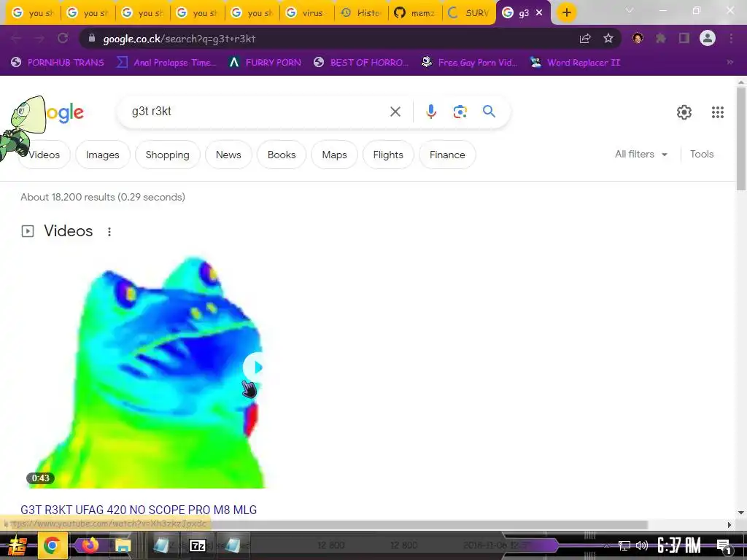Viewport: 747px width, 560px height.
Task: Select the Books filter
Action: [282, 155]
